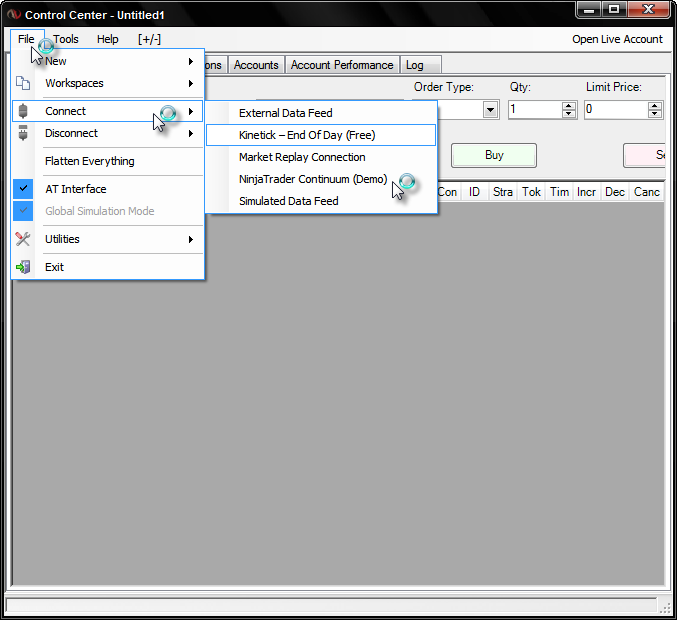Image resolution: width=677 pixels, height=620 pixels.
Task: Click the Canc column header
Action: tap(647, 192)
